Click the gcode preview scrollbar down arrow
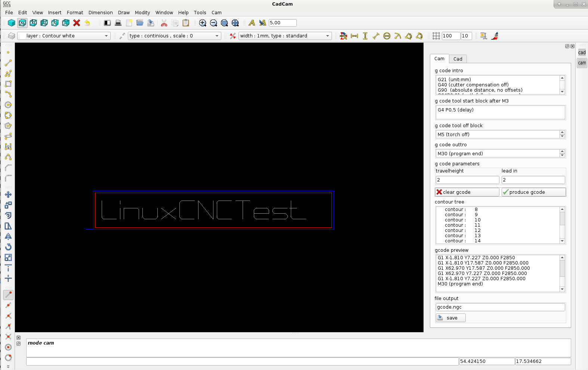 click(x=562, y=289)
